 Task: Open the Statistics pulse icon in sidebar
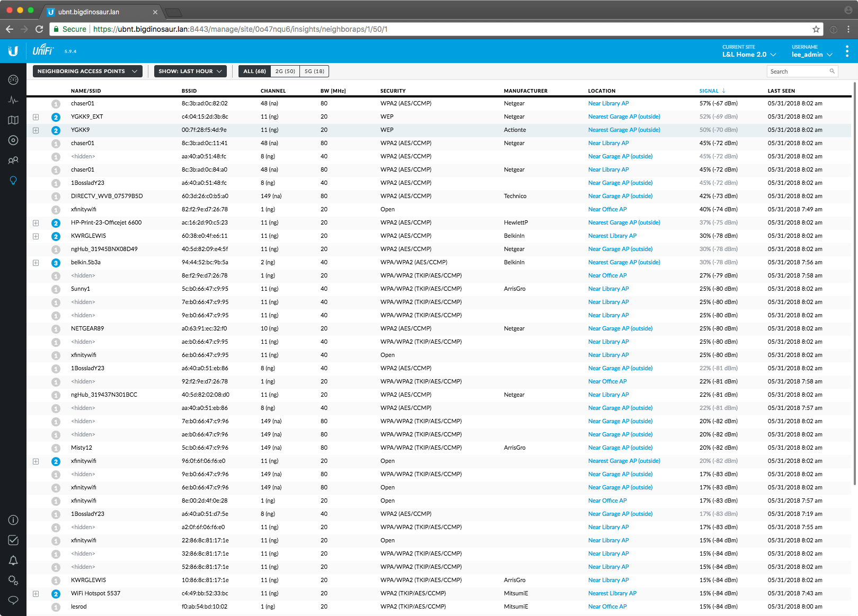tap(13, 100)
